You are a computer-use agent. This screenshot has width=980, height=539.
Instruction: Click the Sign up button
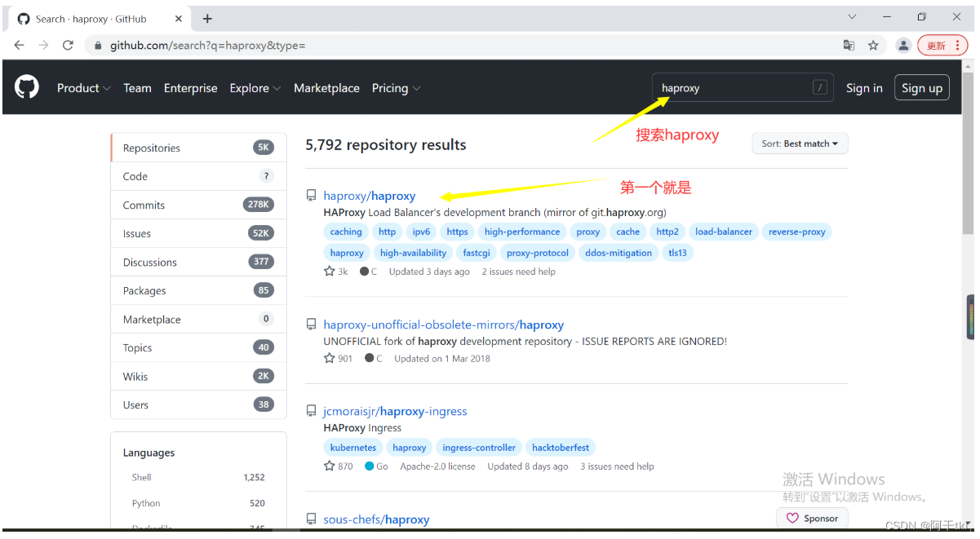click(922, 88)
